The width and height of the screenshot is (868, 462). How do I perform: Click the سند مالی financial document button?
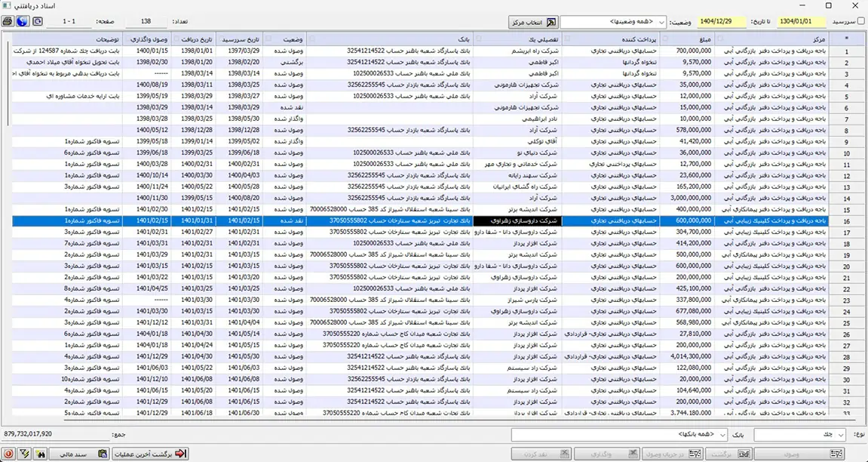pyautogui.click(x=81, y=454)
